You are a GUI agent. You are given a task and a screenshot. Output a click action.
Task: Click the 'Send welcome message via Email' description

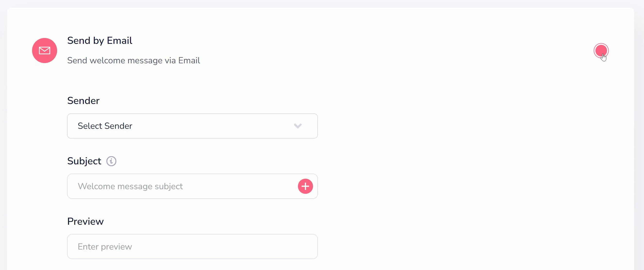133,60
